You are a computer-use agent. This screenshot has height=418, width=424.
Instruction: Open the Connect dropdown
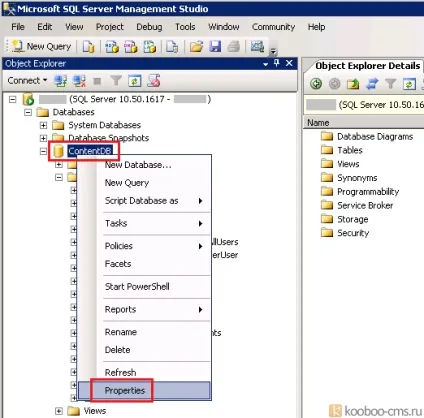(27, 81)
